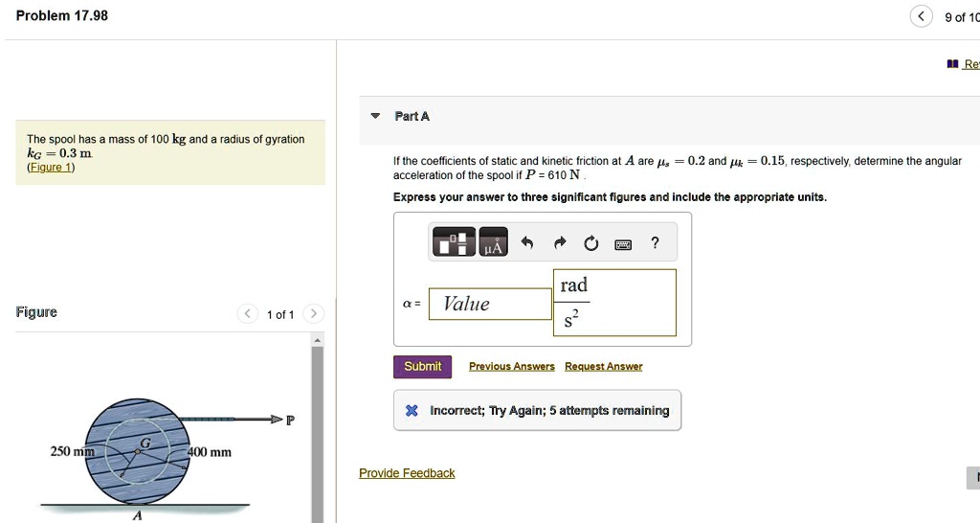Edit the rad/s² units field
The height and width of the screenshot is (523, 980).
point(614,303)
